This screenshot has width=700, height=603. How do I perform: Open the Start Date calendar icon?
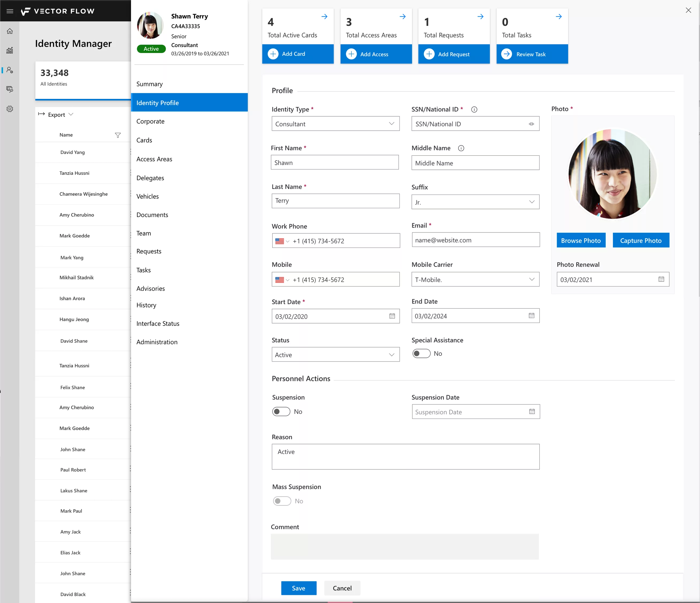(x=392, y=316)
